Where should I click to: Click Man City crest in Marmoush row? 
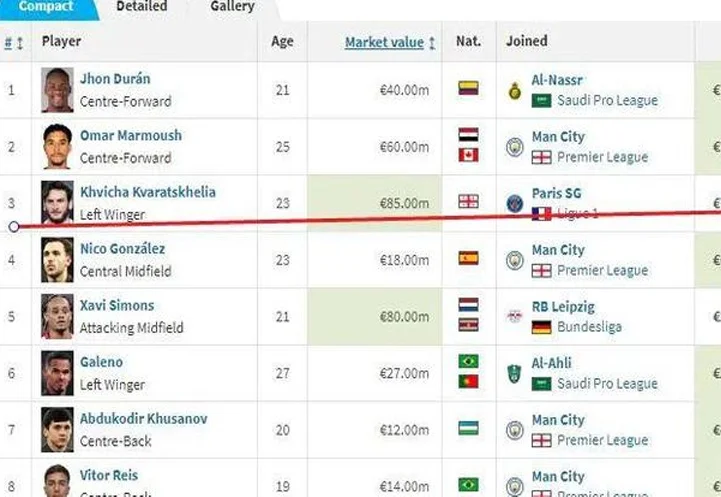coord(515,147)
